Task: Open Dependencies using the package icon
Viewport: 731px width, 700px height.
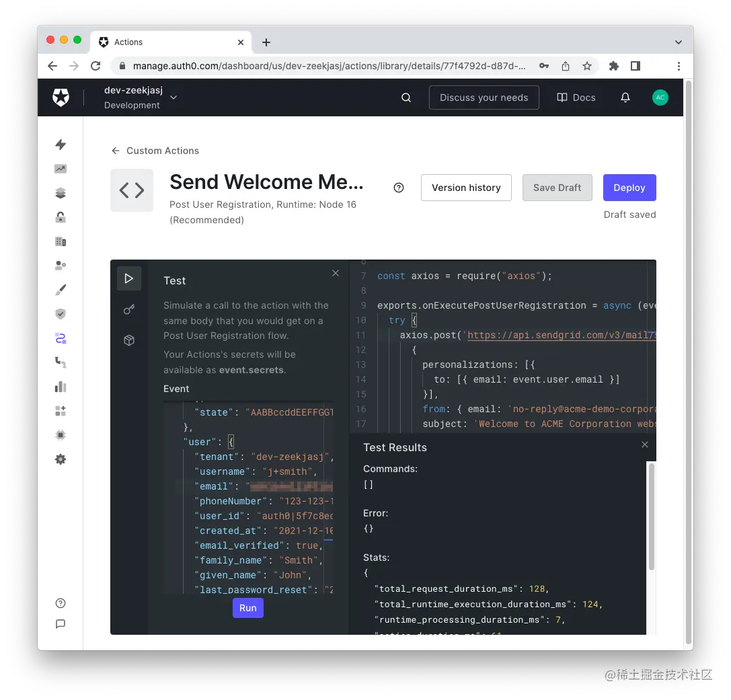Action: pos(129,340)
